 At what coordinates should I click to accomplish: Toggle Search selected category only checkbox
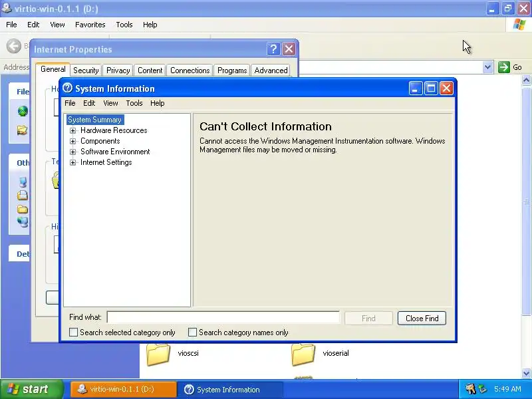click(73, 332)
